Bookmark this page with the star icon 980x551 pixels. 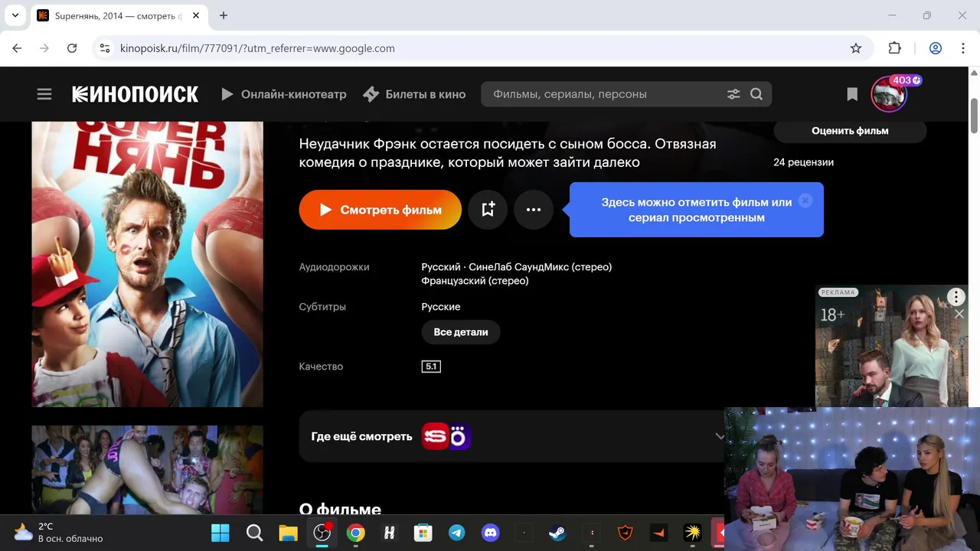[x=856, y=48]
